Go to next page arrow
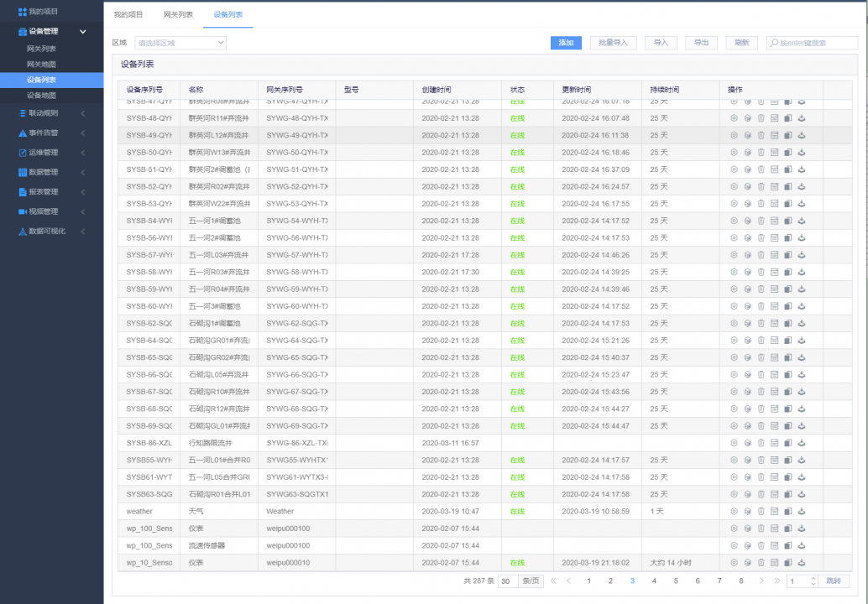This screenshot has height=604, width=868. (761, 581)
